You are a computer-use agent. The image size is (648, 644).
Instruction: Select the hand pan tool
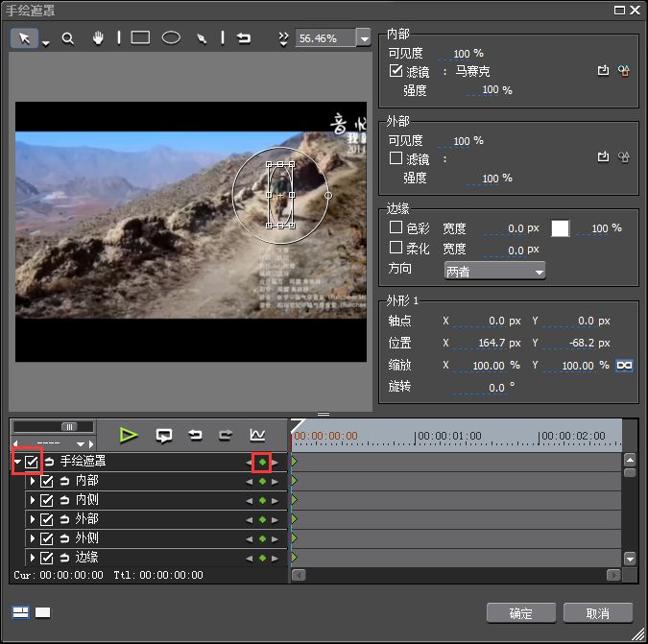click(x=97, y=38)
